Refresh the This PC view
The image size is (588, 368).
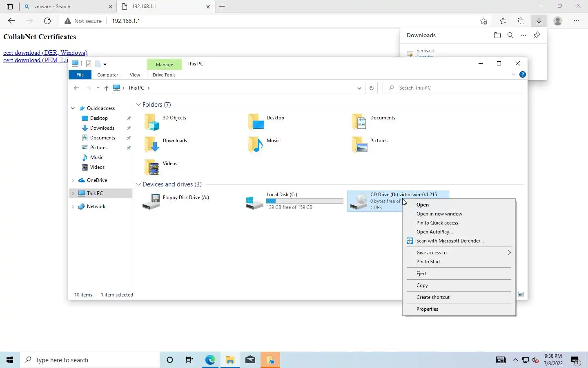coord(371,88)
